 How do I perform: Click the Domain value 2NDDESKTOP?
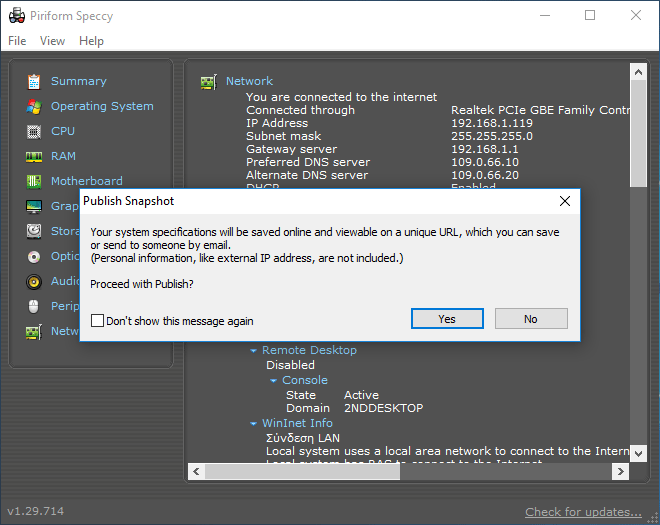click(383, 408)
